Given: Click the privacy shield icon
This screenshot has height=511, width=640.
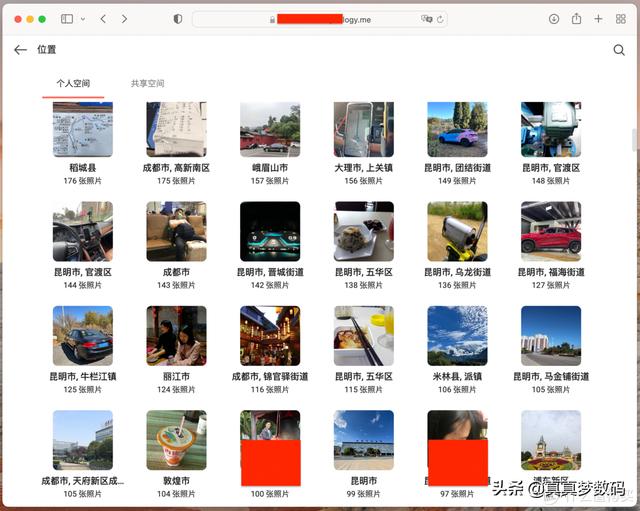Looking at the screenshot, I should tap(178, 19).
